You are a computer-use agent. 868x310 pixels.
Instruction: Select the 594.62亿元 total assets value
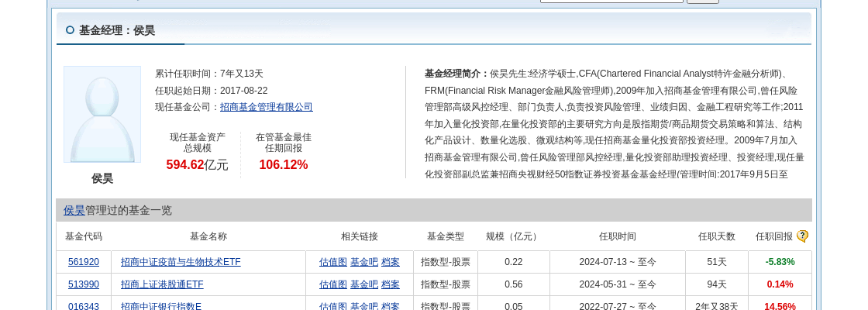click(x=197, y=165)
